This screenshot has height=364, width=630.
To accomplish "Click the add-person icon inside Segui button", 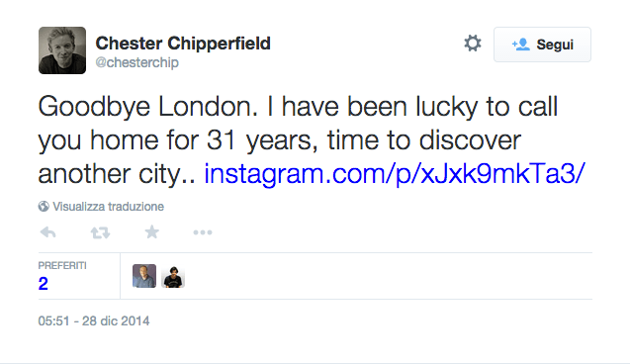I will pyautogui.click(x=521, y=45).
